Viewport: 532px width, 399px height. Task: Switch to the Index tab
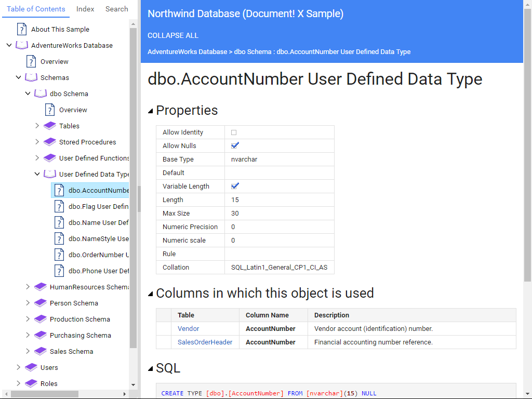click(85, 9)
